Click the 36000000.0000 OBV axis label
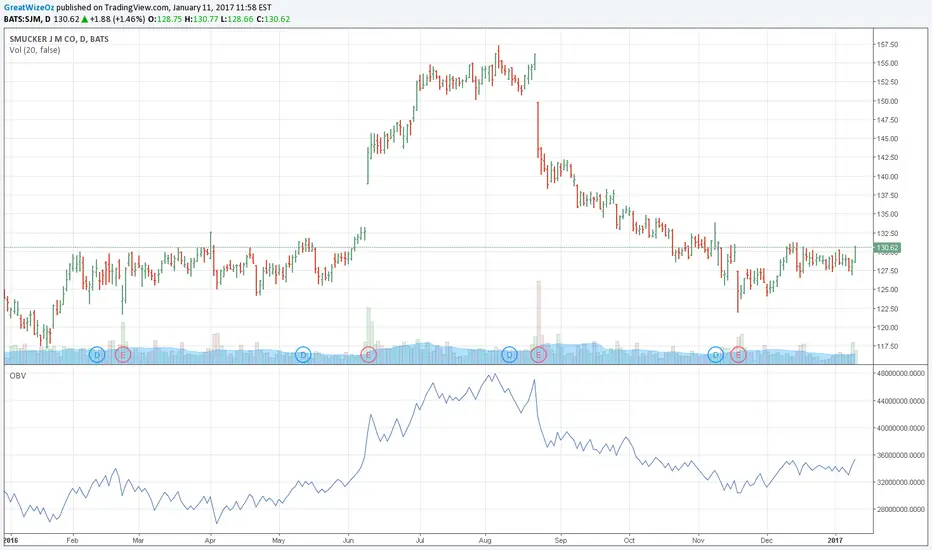This screenshot has width=932, height=550. click(900, 455)
